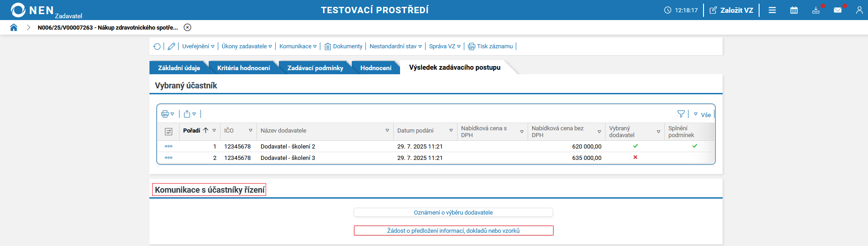
Task: Click the table export icon
Action: pyautogui.click(x=190, y=114)
